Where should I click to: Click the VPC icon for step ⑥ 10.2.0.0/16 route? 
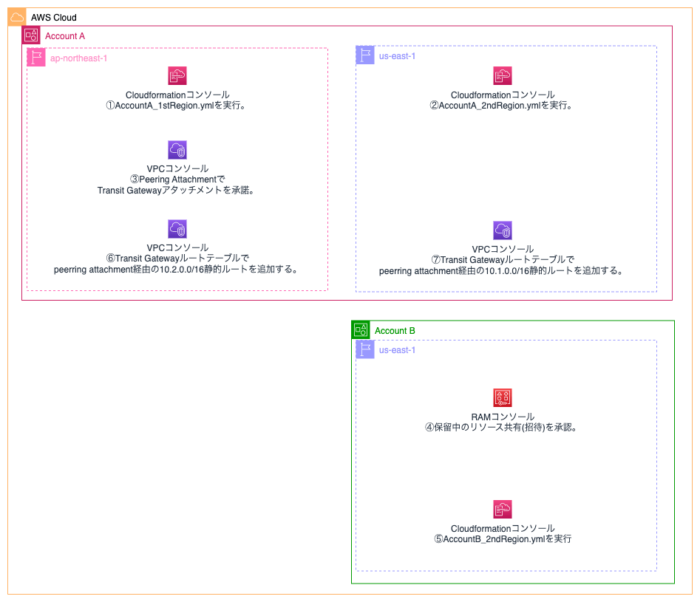[177, 229]
